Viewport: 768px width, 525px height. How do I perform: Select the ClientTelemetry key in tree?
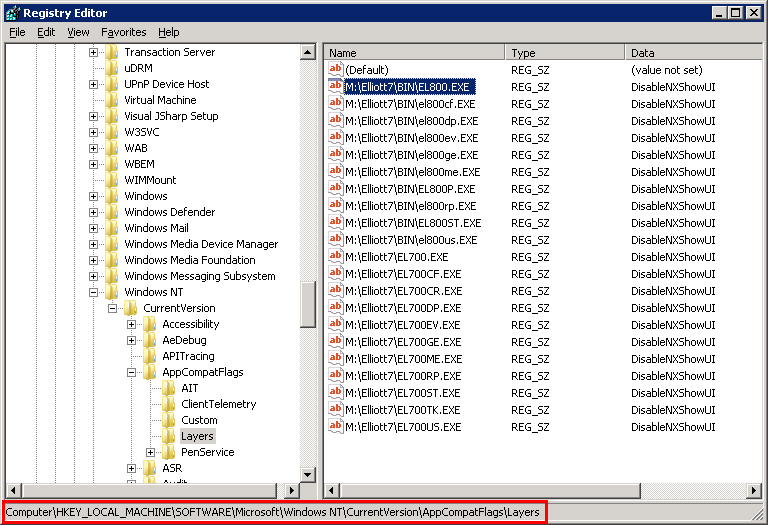[x=218, y=404]
